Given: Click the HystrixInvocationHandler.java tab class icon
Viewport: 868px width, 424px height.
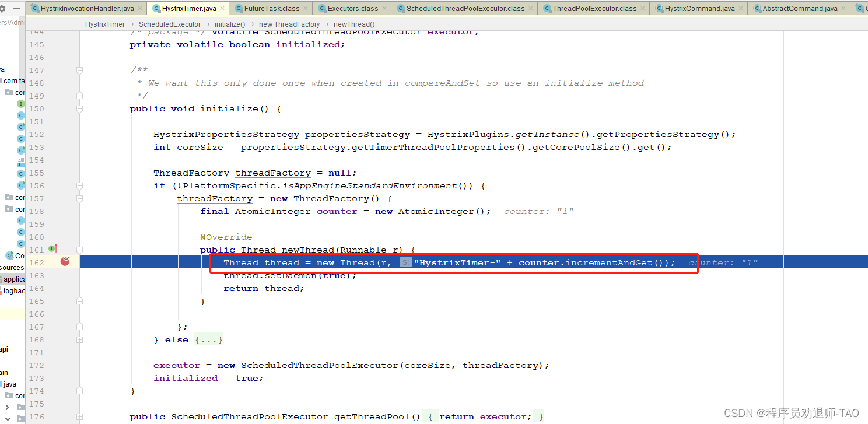Looking at the screenshot, I should pos(34,9).
